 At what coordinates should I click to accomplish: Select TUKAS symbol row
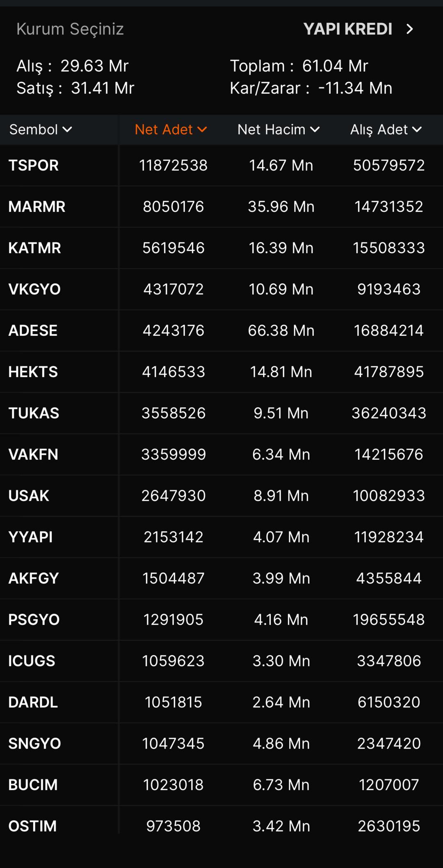click(34, 413)
